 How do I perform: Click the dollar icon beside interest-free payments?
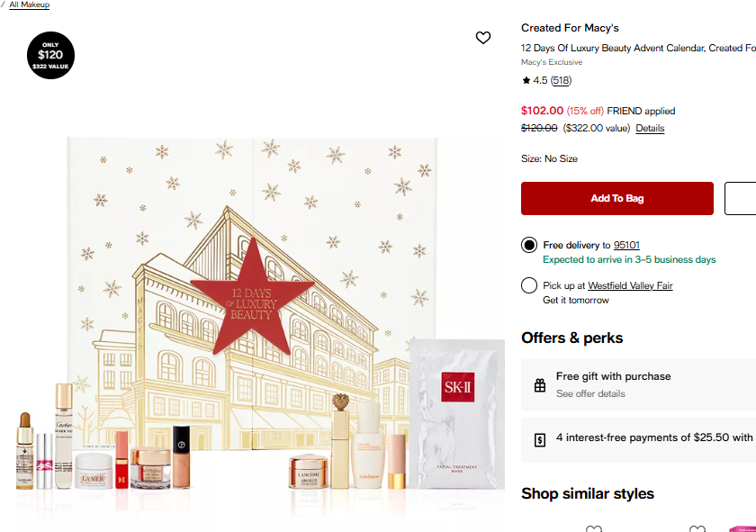pyautogui.click(x=540, y=439)
